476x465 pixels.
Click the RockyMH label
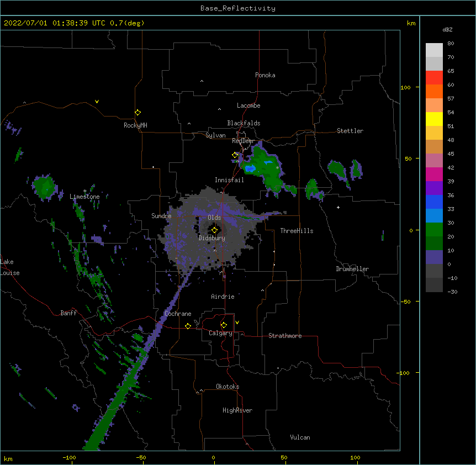tap(135, 125)
